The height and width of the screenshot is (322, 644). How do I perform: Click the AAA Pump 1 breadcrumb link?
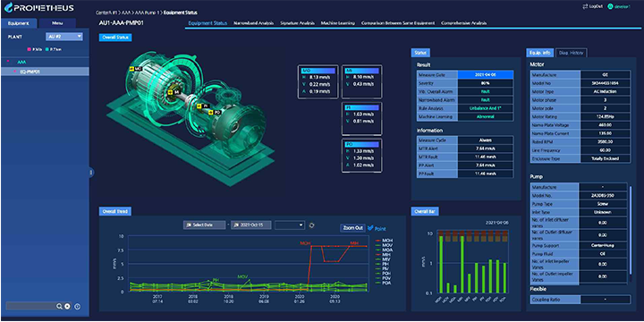point(146,13)
